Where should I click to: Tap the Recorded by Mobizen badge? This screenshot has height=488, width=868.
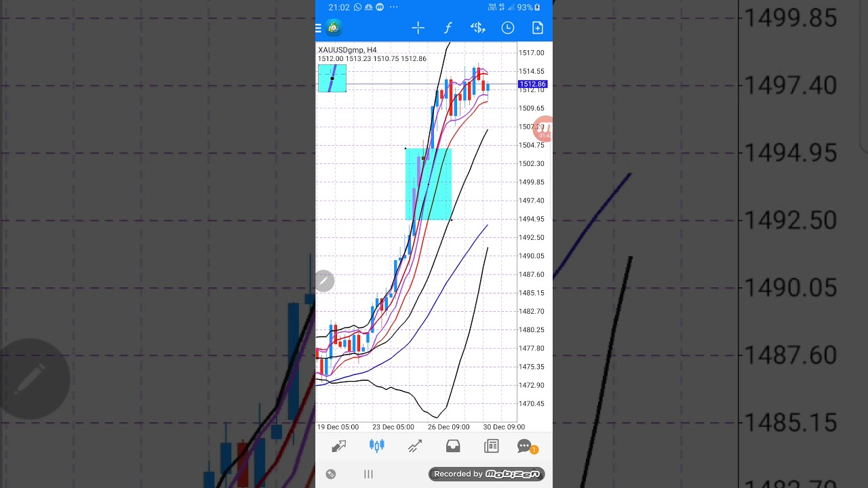(487, 474)
